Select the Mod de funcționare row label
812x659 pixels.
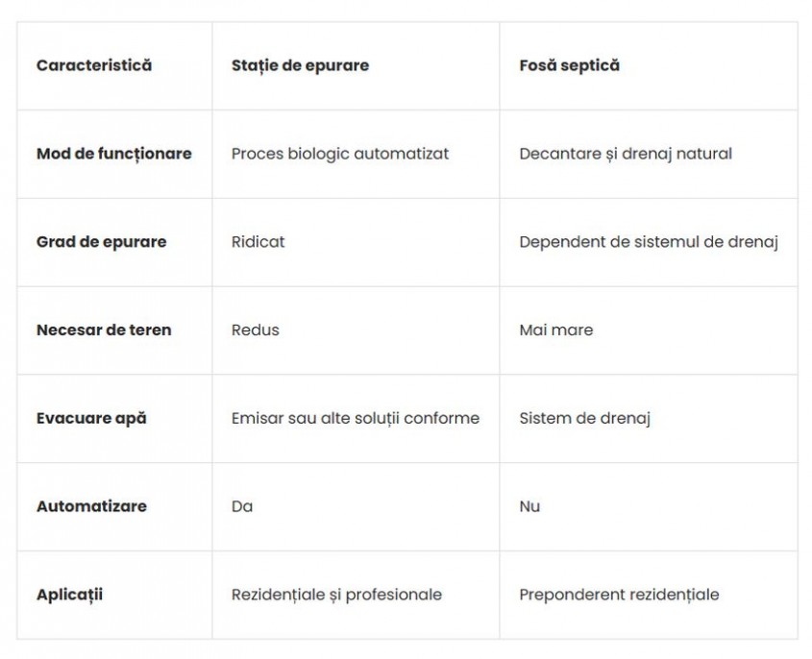click(x=114, y=154)
